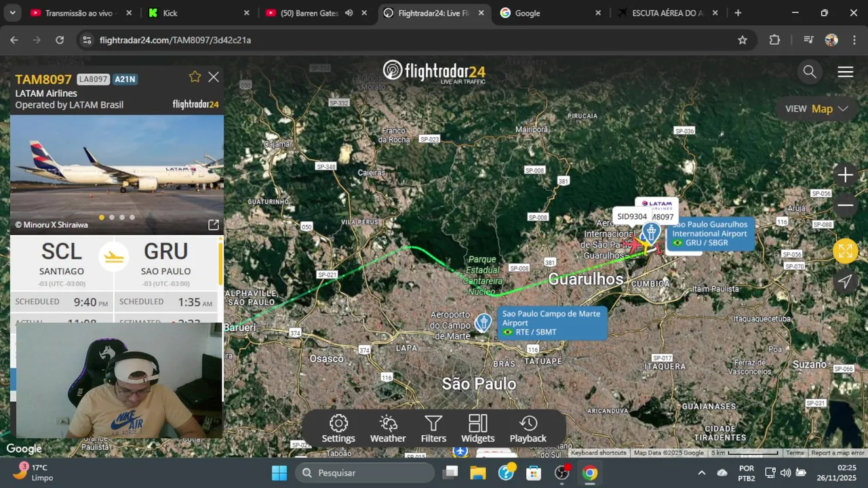
Task: Open map Terms link
Action: coord(795,453)
